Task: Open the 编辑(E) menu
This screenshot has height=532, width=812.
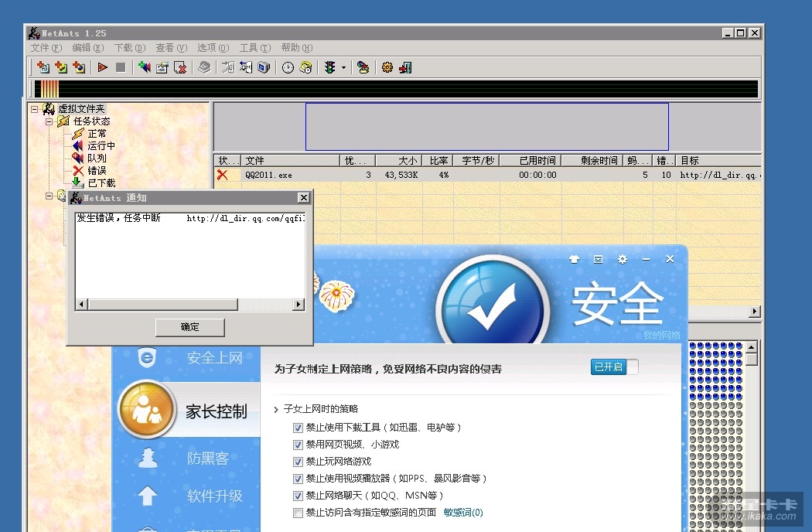Action: click(88, 48)
